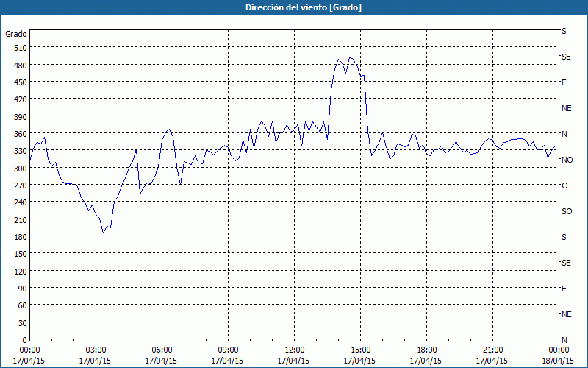Click the O compass label on right axis

coord(564,185)
